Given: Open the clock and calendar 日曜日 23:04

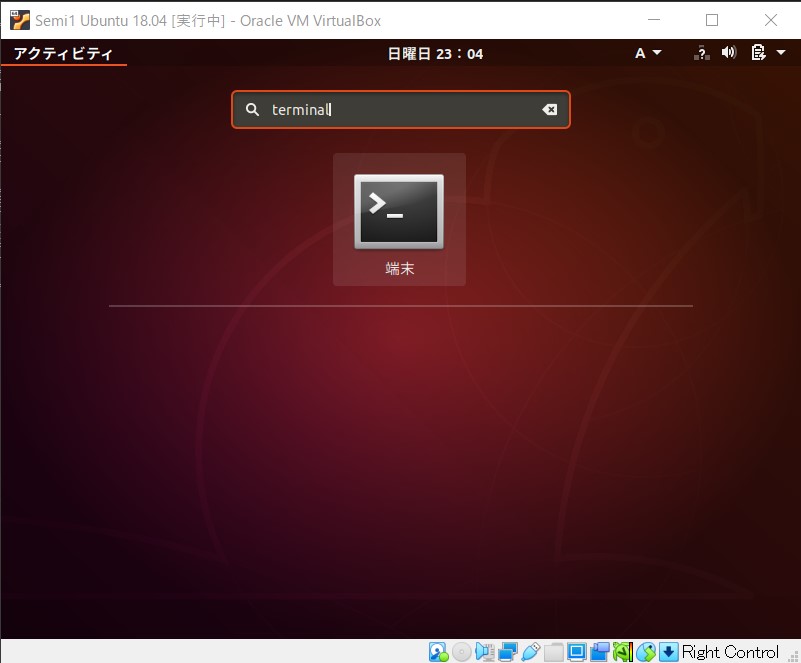Looking at the screenshot, I should point(435,54).
